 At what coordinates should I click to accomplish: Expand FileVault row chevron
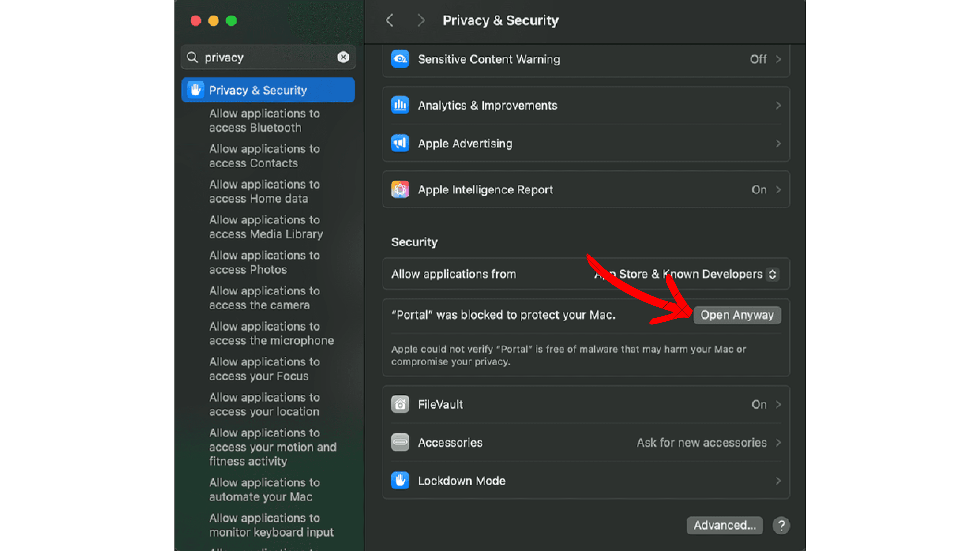click(x=778, y=404)
